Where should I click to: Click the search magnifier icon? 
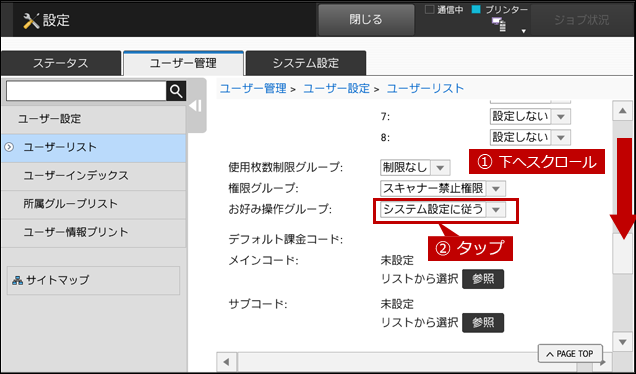pos(176,91)
